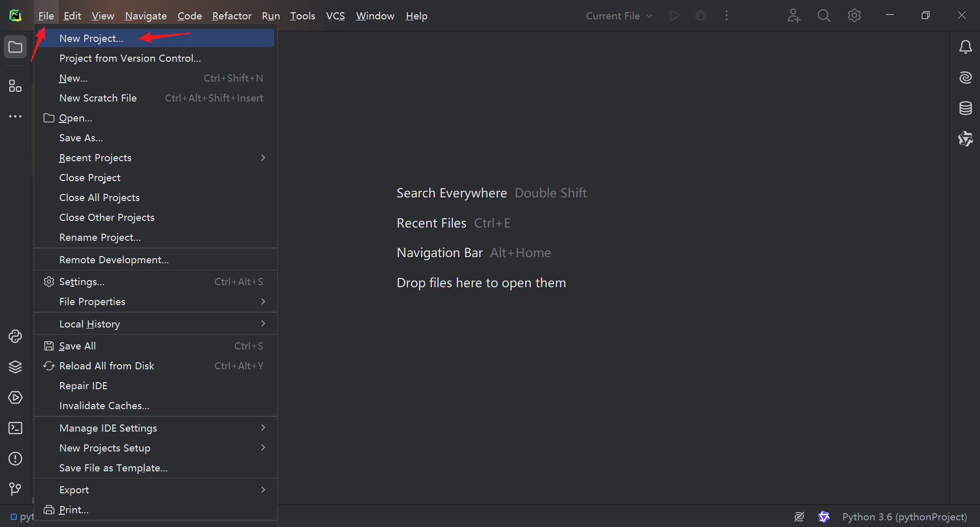The width and height of the screenshot is (980, 527).
Task: Show the Notifications bell panel
Action: tap(965, 47)
